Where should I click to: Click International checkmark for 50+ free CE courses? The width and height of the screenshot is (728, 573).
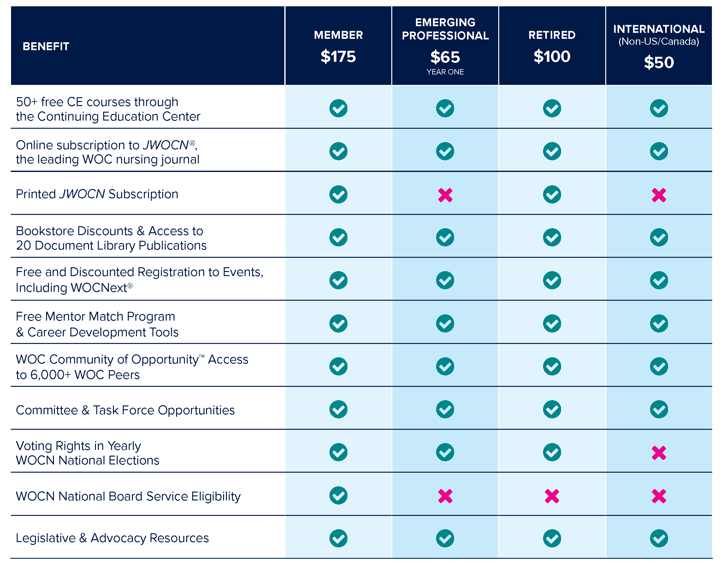point(659,108)
